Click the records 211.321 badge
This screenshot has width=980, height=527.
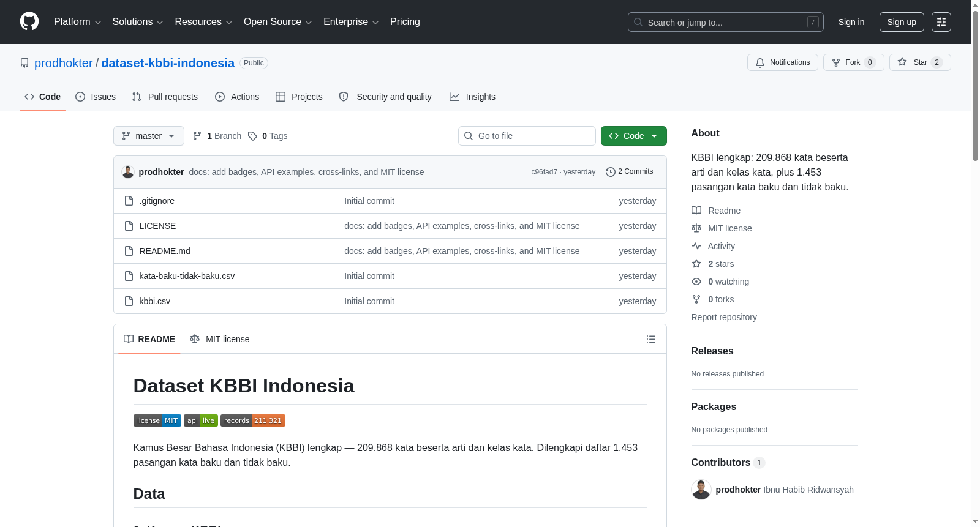tap(253, 420)
